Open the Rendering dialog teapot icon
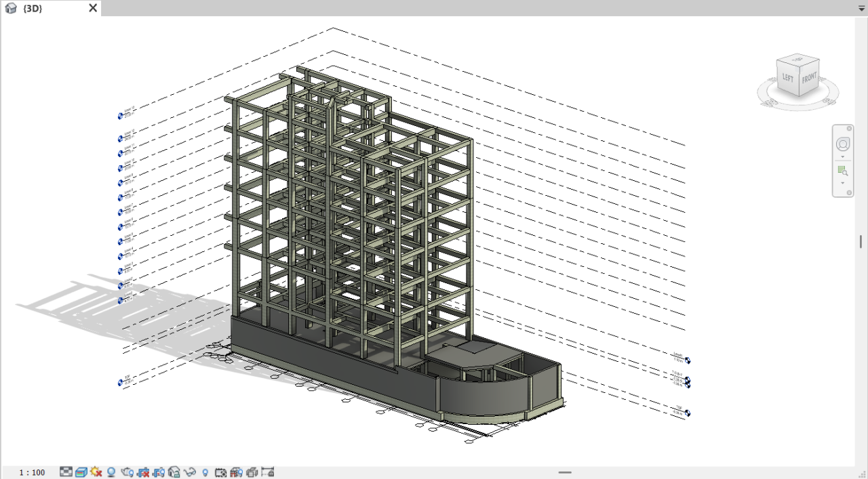Viewport: 868px width, 479px height. (127, 472)
